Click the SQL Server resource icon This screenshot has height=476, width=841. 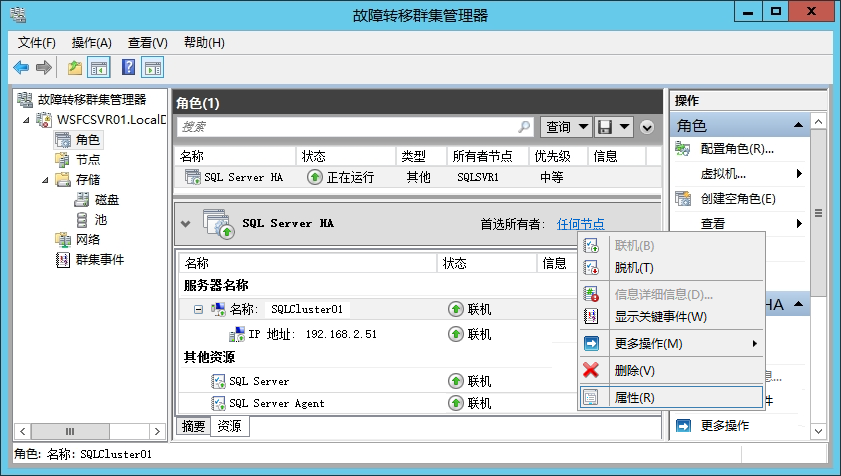click(218, 382)
